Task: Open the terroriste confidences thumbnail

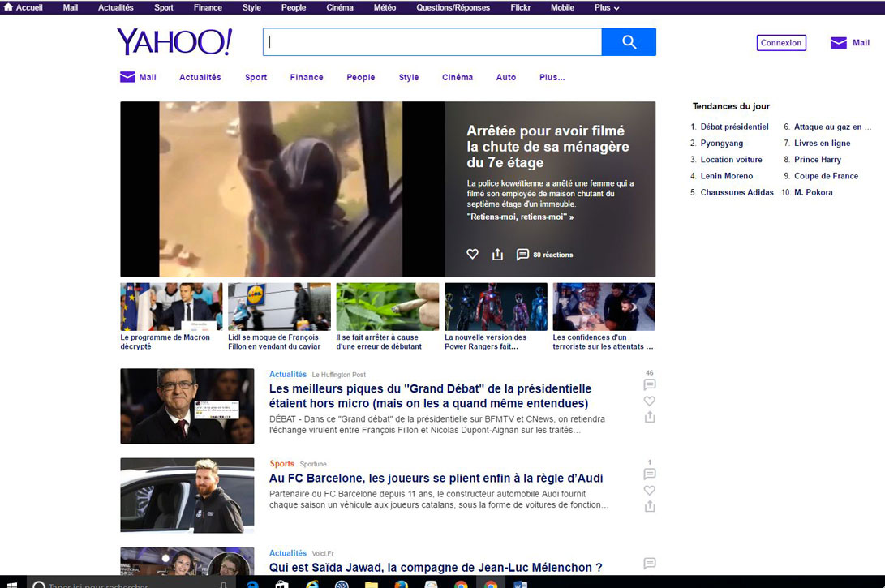Action: point(604,307)
